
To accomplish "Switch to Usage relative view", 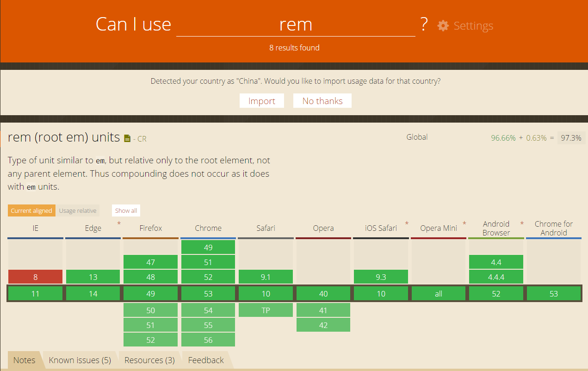I will [x=78, y=210].
